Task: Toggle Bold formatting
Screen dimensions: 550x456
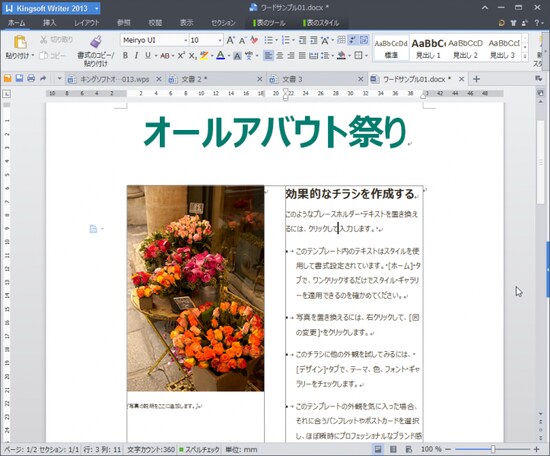Action: (x=125, y=55)
